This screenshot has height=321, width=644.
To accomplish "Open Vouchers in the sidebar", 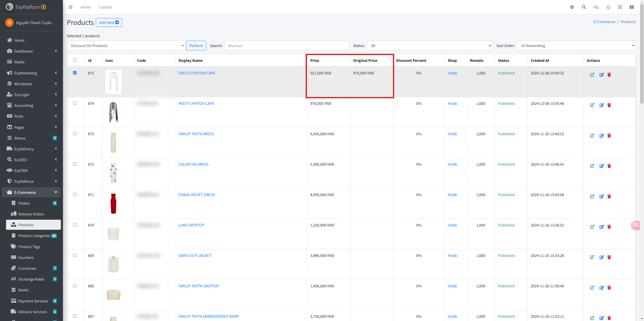I will 33,257.
